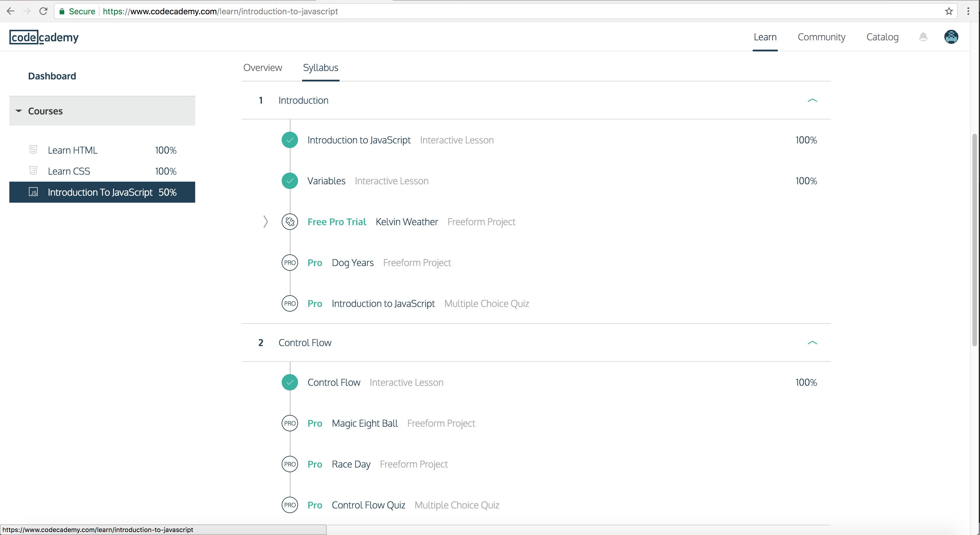Viewport: 980px width, 535px height.
Task: Click PRO badge for Introduction to JavaScript quiz
Action: (290, 303)
